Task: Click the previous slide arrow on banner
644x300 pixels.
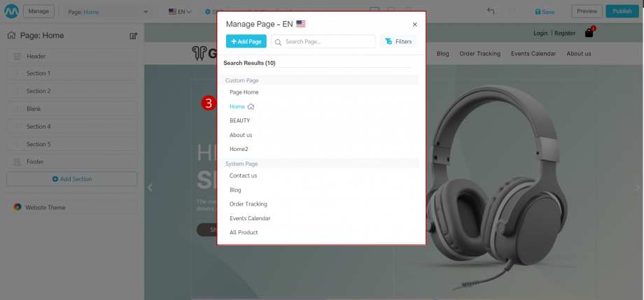Action: point(150,187)
